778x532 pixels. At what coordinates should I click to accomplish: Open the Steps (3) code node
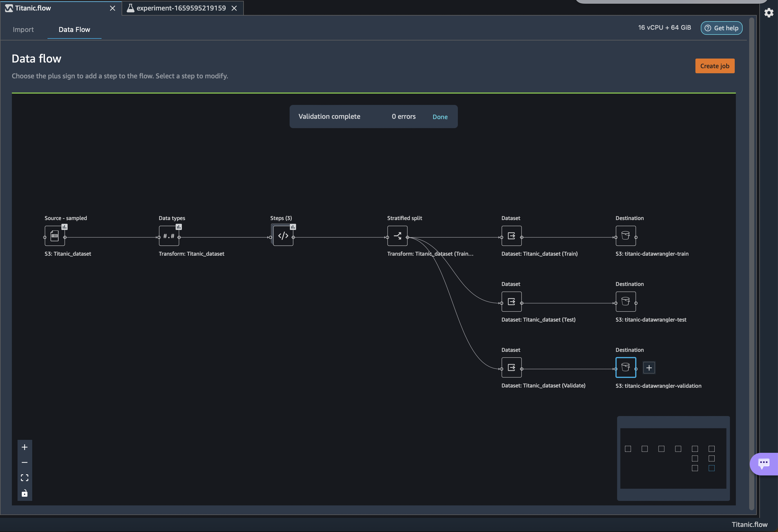[x=283, y=236]
